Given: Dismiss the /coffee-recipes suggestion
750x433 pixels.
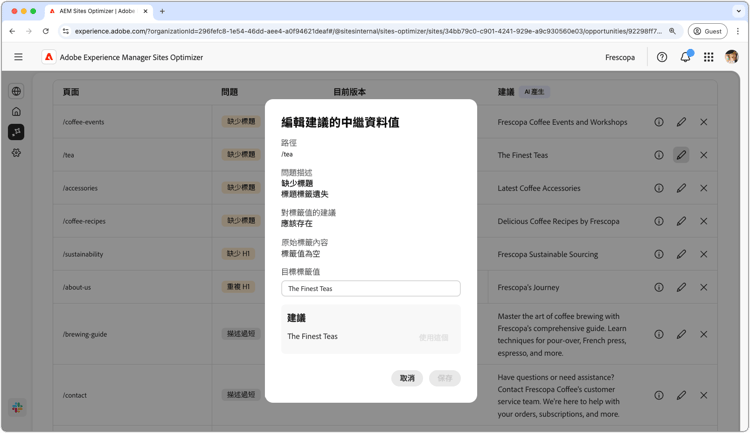Looking at the screenshot, I should (704, 221).
